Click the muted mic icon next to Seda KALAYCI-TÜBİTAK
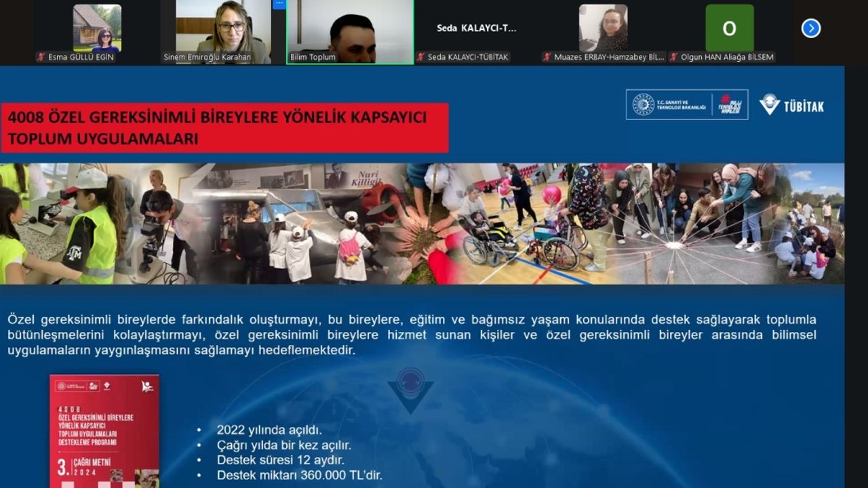The image size is (868, 488). [420, 58]
